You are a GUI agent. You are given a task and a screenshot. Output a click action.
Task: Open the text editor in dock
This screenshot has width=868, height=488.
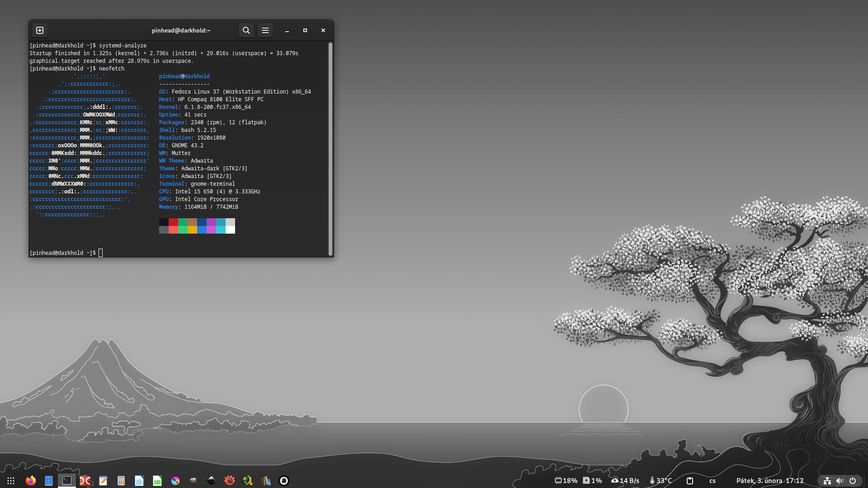point(103,481)
